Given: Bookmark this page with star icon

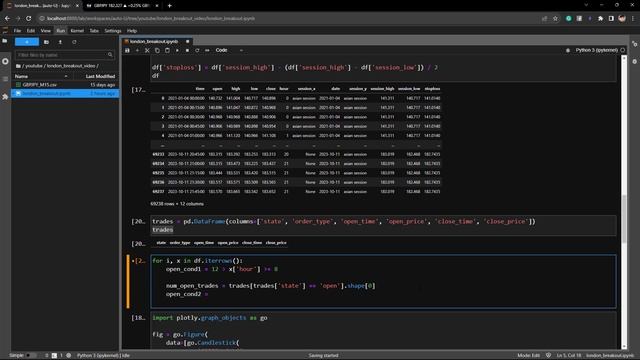Looking at the screenshot, I should 556,18.
